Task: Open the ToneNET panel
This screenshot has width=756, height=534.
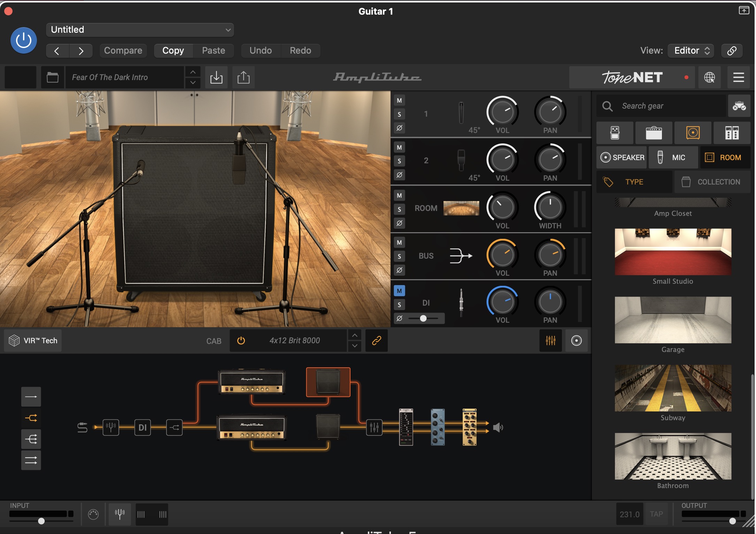Action: point(632,77)
